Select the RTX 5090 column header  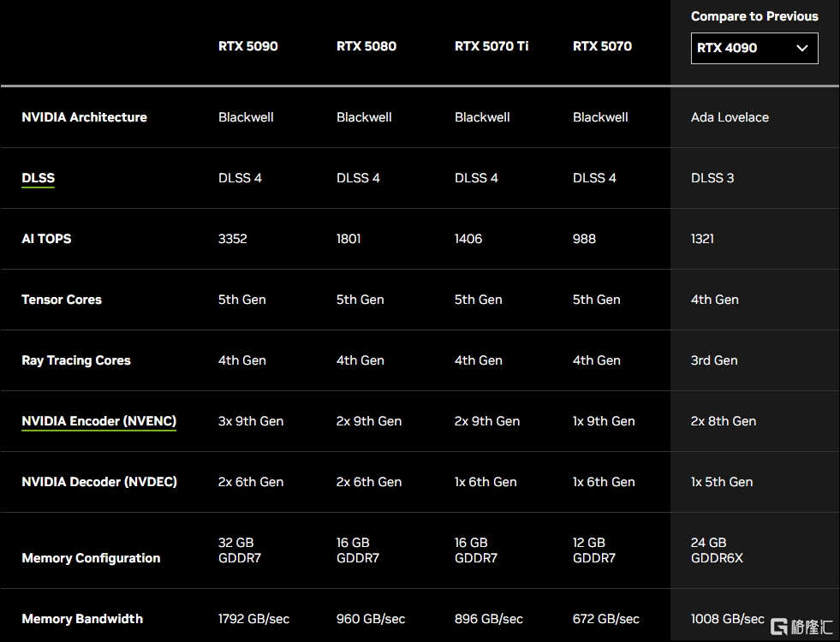coord(247,46)
